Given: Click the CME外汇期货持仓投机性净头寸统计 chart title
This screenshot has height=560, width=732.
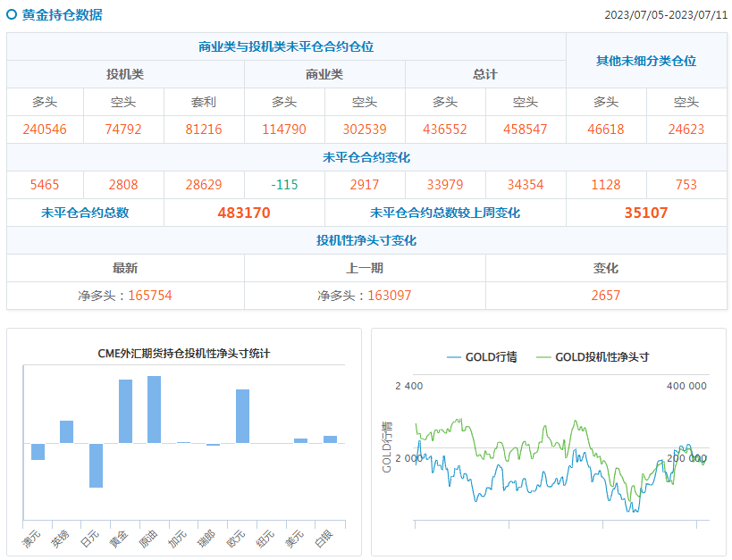Looking at the screenshot, I should [183, 353].
